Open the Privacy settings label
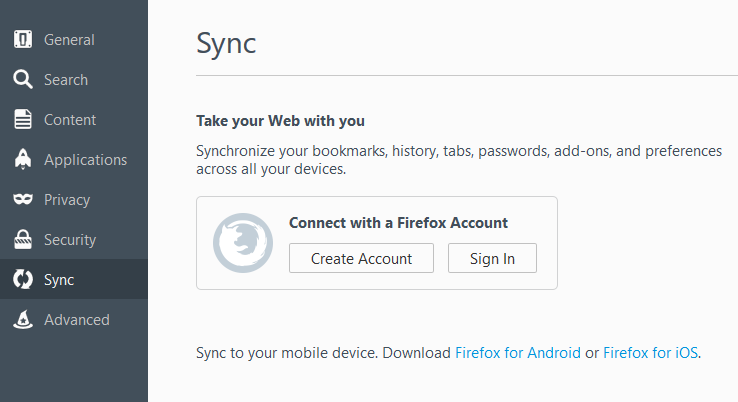Screen dimensions: 738x402 point(67,200)
